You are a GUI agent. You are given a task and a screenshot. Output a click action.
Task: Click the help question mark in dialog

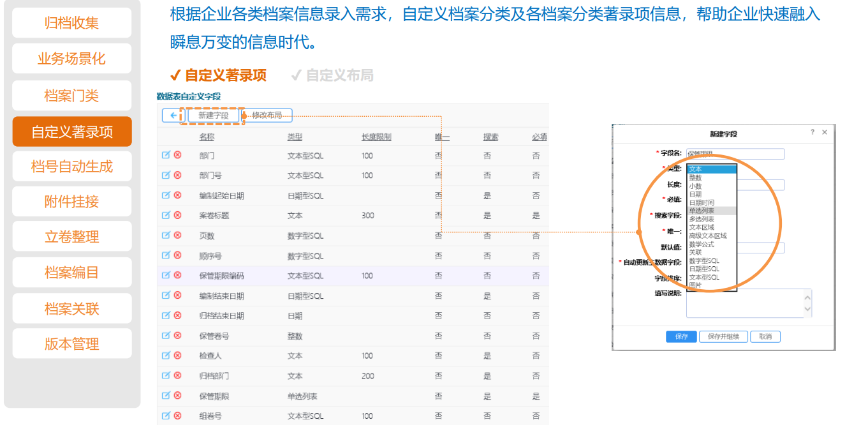812,132
